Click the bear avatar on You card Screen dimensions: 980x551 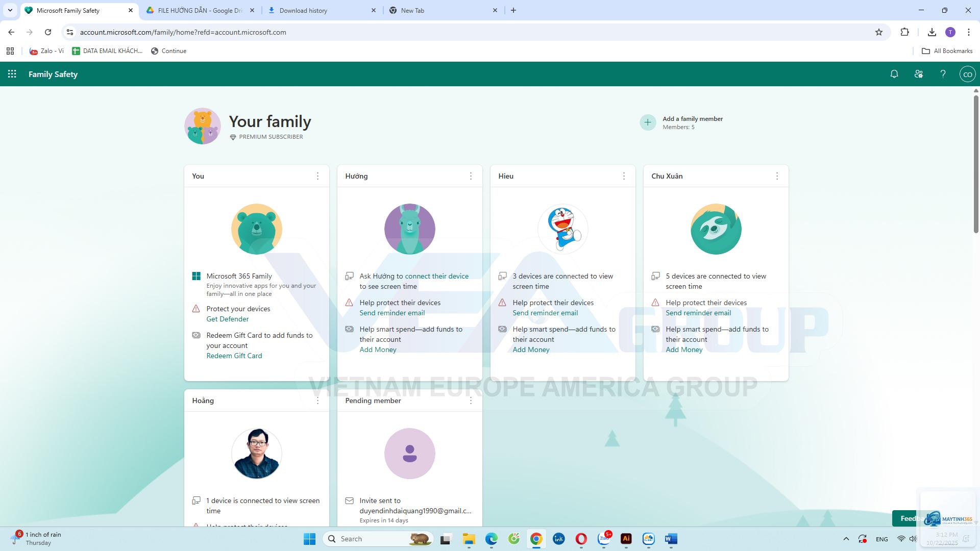256,229
